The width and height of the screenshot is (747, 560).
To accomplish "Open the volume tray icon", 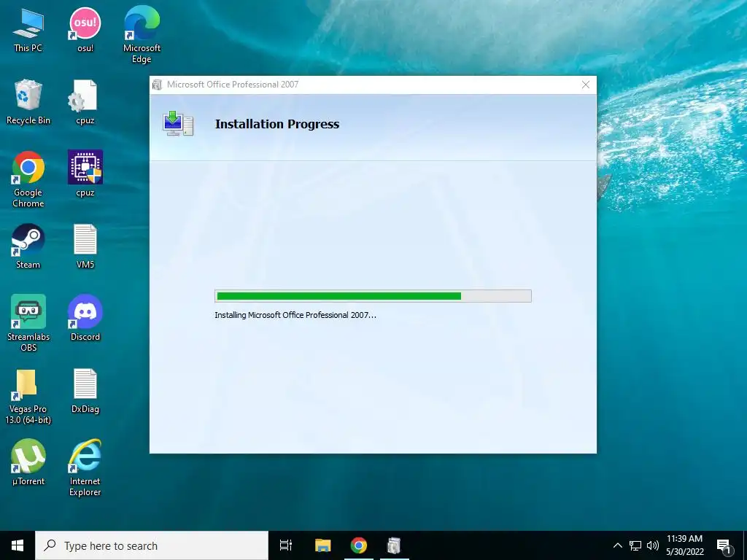I will click(x=653, y=545).
